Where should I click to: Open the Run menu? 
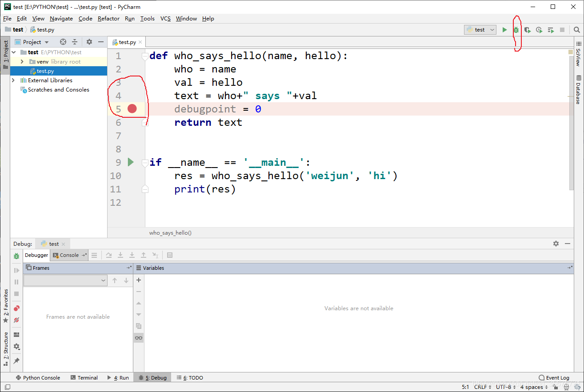130,18
